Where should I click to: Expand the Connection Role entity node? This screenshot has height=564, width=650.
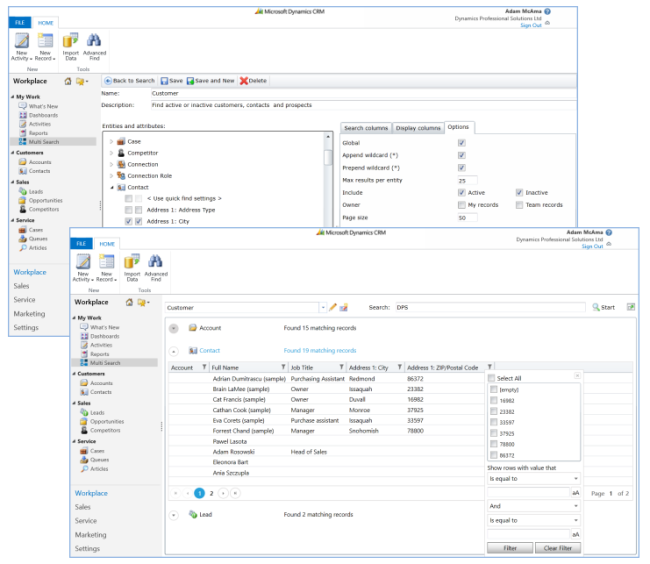click(111, 176)
